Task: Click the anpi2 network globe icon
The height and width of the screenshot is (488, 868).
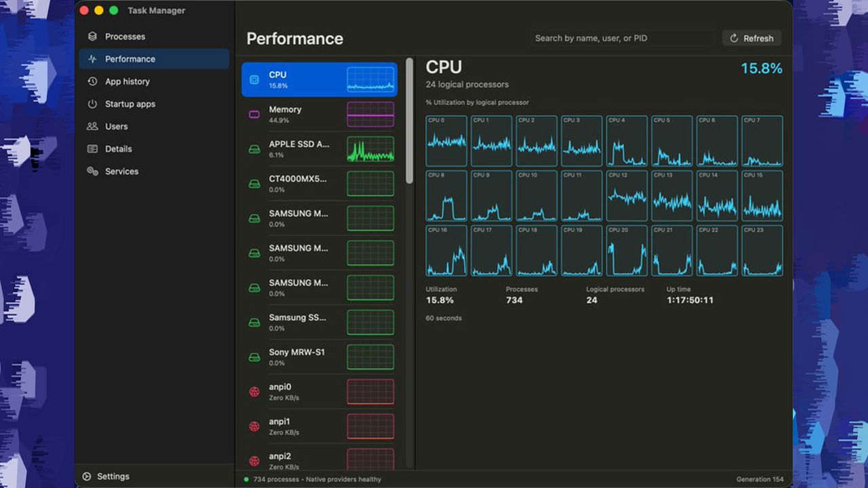Action: 254,461
